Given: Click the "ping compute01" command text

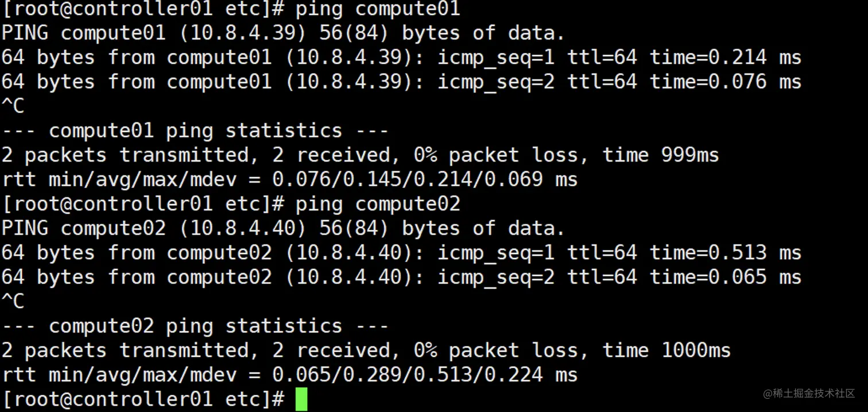Looking at the screenshot, I should coord(378,9).
